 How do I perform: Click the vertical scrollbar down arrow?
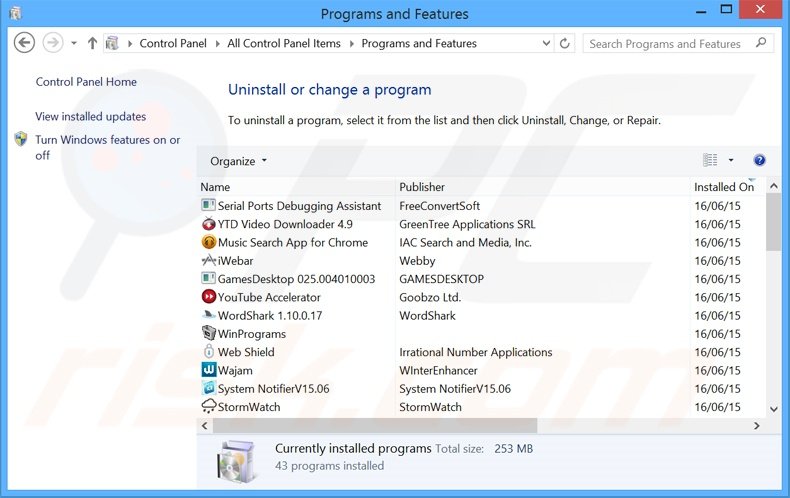pos(774,409)
